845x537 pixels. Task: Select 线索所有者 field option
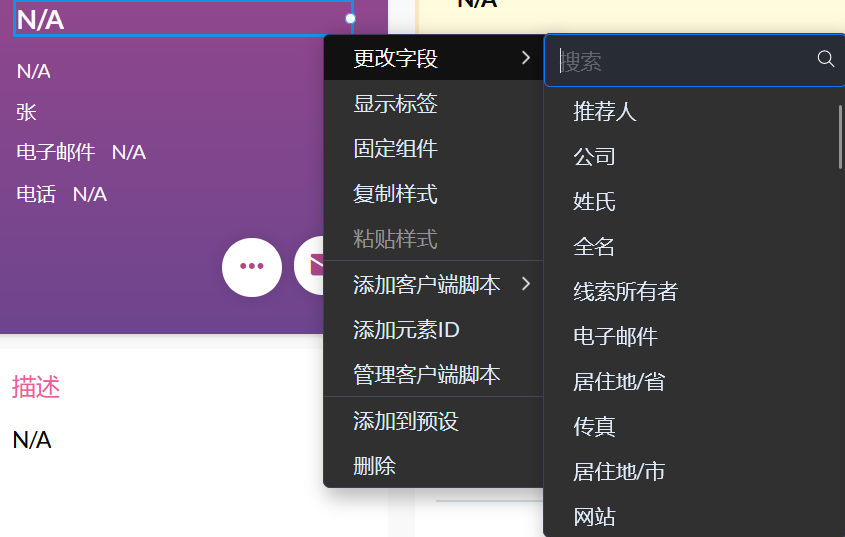coord(625,292)
